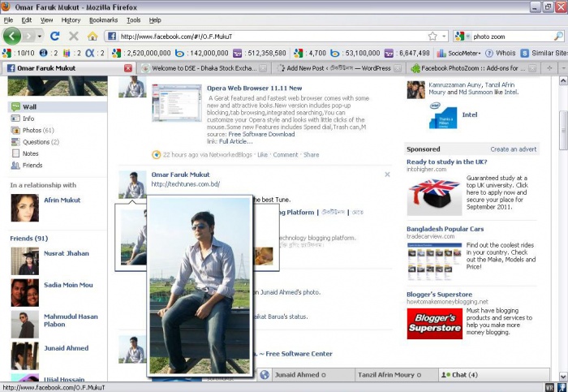Open the Free Software Download source link
Viewport: 568px width, 392px height.
pyautogui.click(x=261, y=134)
